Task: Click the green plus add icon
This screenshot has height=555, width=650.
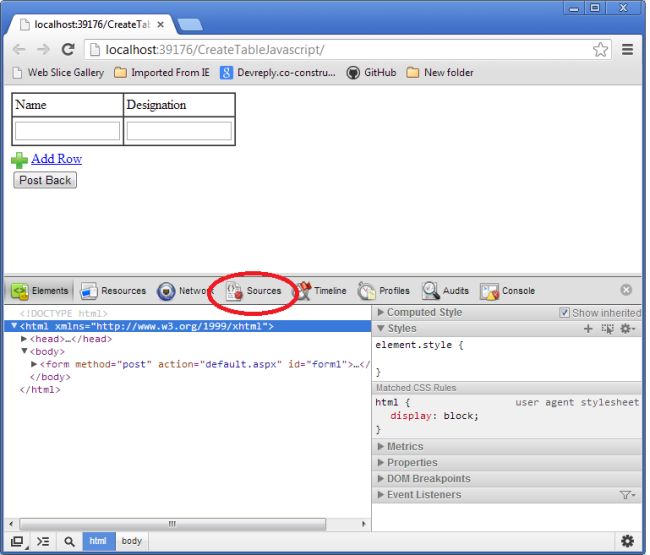Action: 19,160
